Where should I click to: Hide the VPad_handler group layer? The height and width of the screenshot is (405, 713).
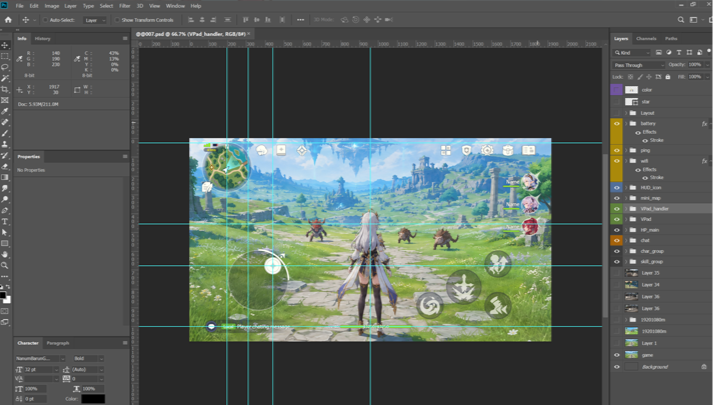point(617,209)
